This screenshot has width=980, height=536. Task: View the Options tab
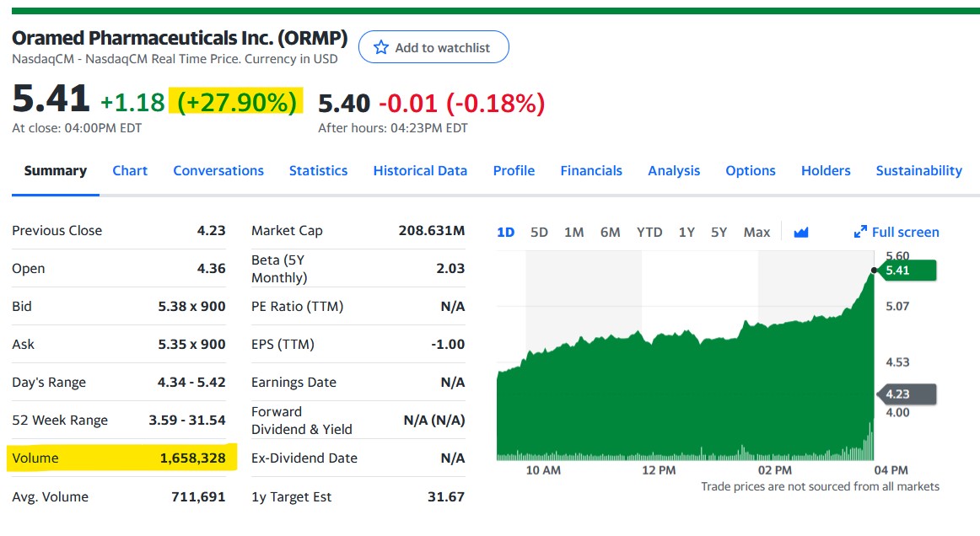coord(750,170)
